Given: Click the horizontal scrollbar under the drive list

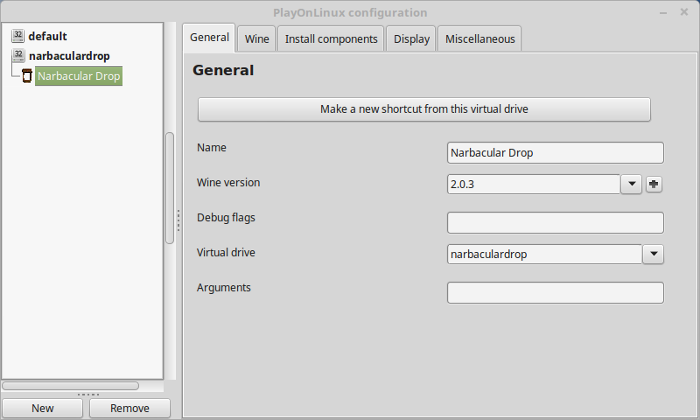Looking at the screenshot, I should (71, 385).
